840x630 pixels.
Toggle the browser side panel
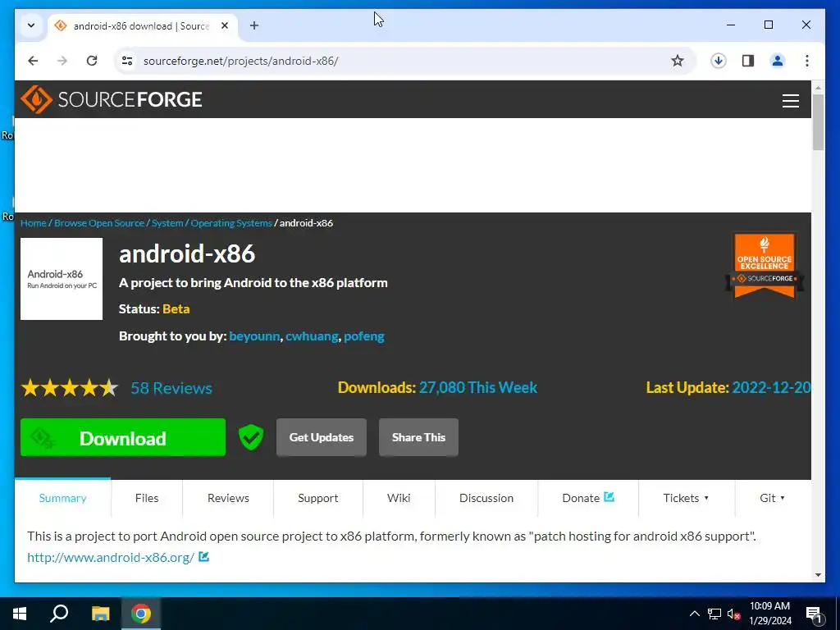click(x=748, y=61)
